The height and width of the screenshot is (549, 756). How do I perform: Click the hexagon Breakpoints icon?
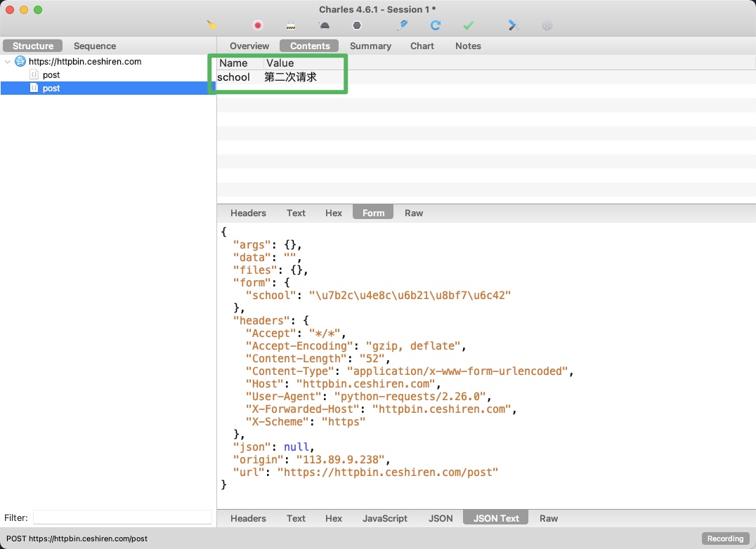(x=357, y=25)
